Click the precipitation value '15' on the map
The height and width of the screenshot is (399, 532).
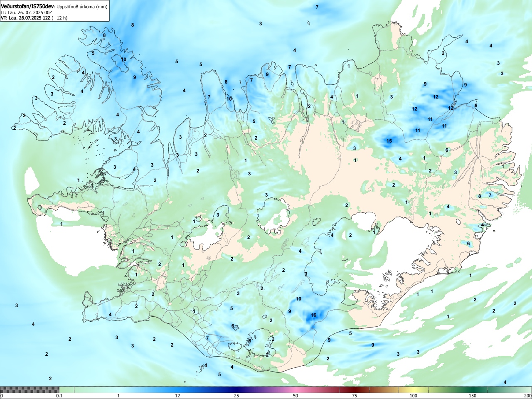coord(389,141)
